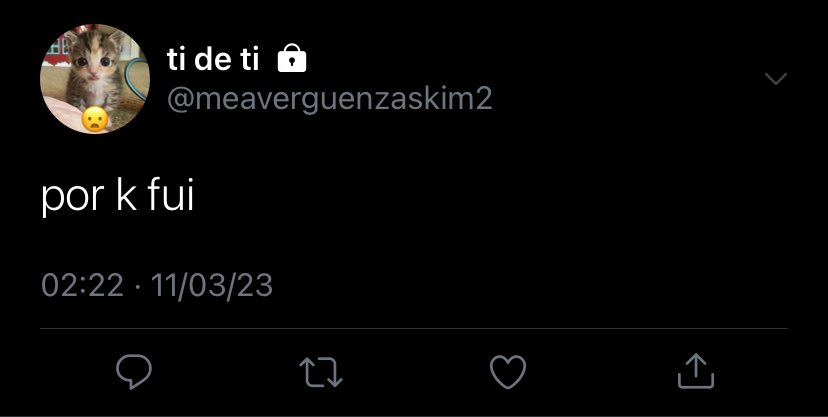The height and width of the screenshot is (417, 828).
Task: Click the padlock icon beside ti de ti
Action: 292,59
